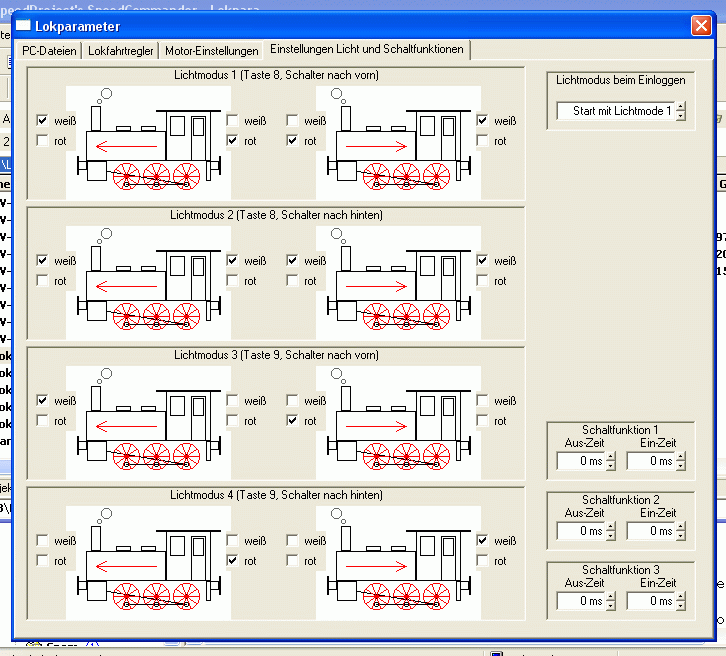726x656 pixels.
Task: Toggle rear weiß of Lichtmodus 1 left-moving loco
Action: tap(232, 120)
